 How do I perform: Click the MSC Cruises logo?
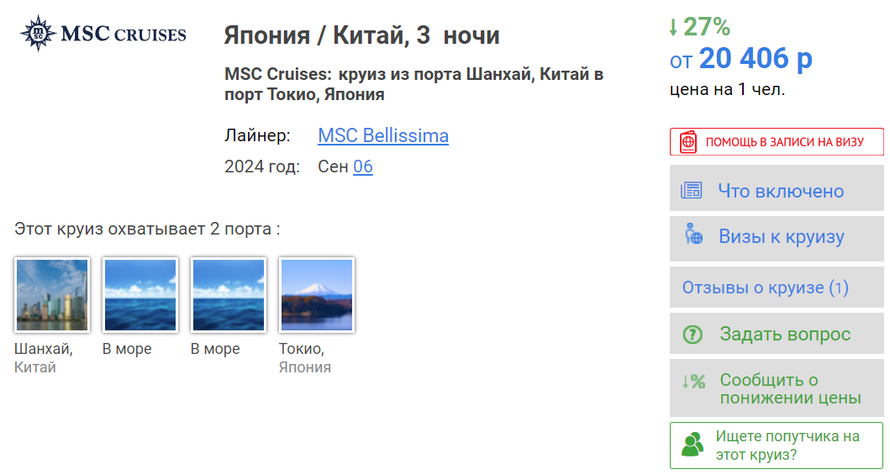pyautogui.click(x=103, y=33)
